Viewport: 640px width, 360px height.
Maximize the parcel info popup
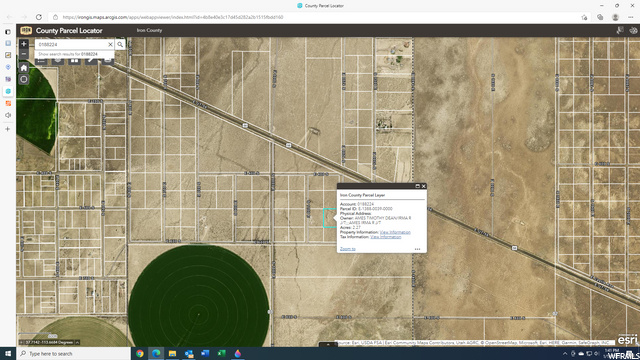(418, 186)
